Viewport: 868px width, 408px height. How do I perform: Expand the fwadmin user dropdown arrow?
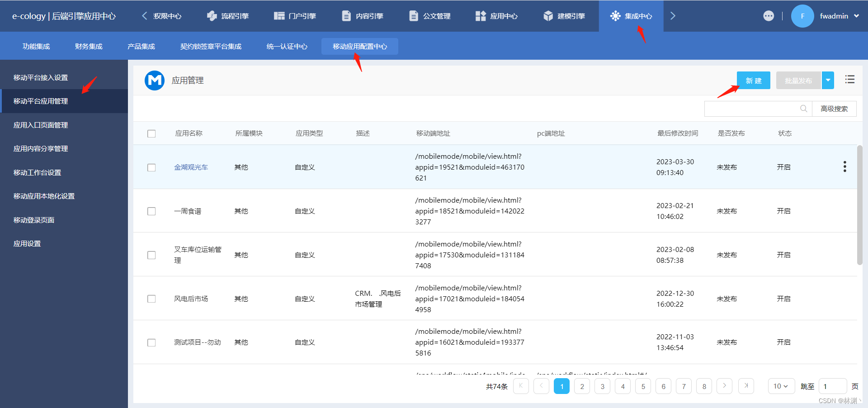coord(856,16)
